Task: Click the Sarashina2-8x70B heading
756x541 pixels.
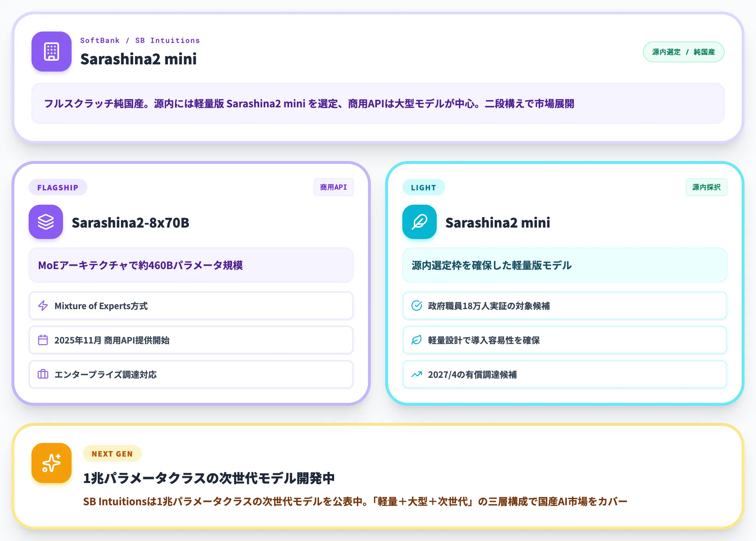Action: click(130, 223)
